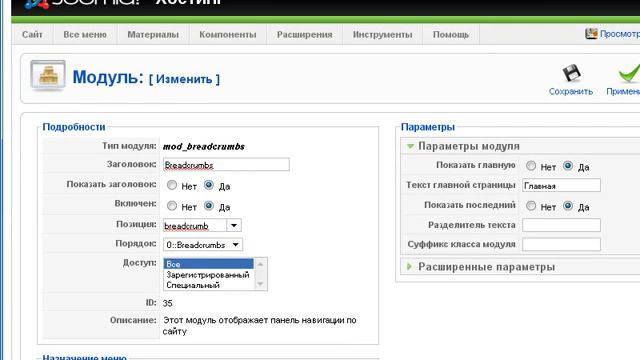Viewport: 640px width, 360px height.
Task: Open the Помощь menu
Action: pyautogui.click(x=451, y=35)
